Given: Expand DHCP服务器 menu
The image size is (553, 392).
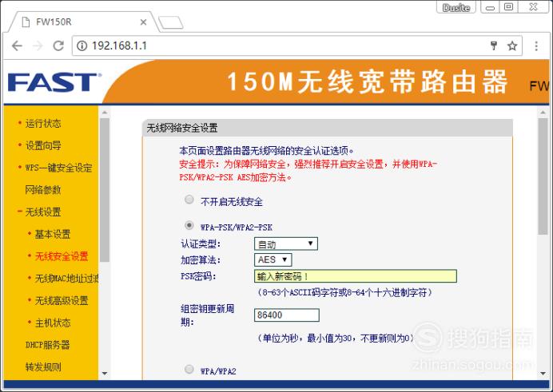Looking at the screenshot, I should [x=48, y=345].
